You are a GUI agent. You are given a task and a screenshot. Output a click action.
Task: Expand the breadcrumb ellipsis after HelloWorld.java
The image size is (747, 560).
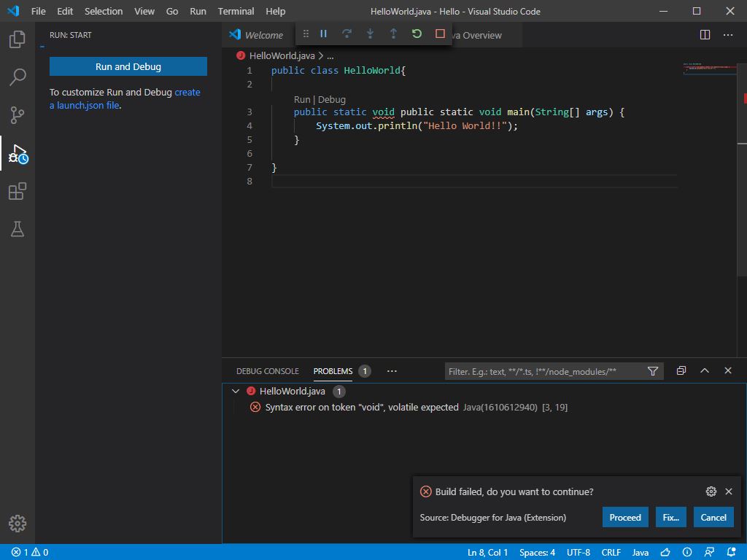coord(330,55)
